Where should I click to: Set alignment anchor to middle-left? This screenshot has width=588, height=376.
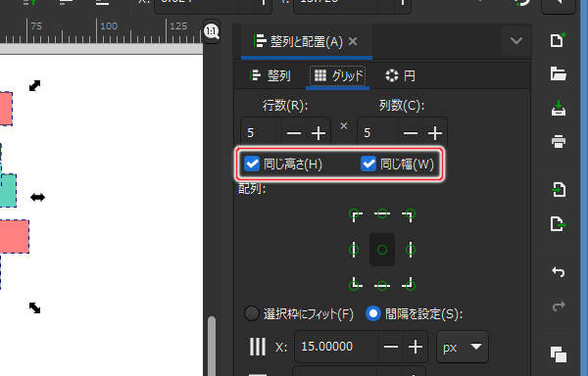(x=354, y=250)
